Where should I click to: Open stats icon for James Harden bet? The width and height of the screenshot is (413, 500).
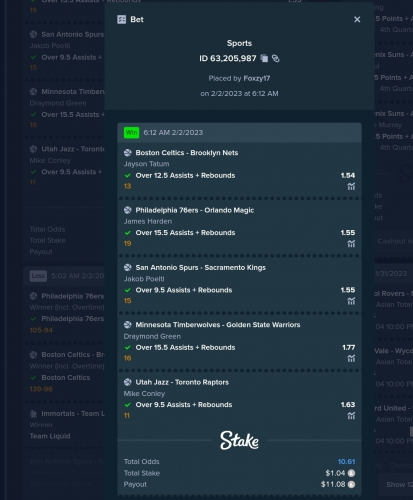click(x=351, y=244)
